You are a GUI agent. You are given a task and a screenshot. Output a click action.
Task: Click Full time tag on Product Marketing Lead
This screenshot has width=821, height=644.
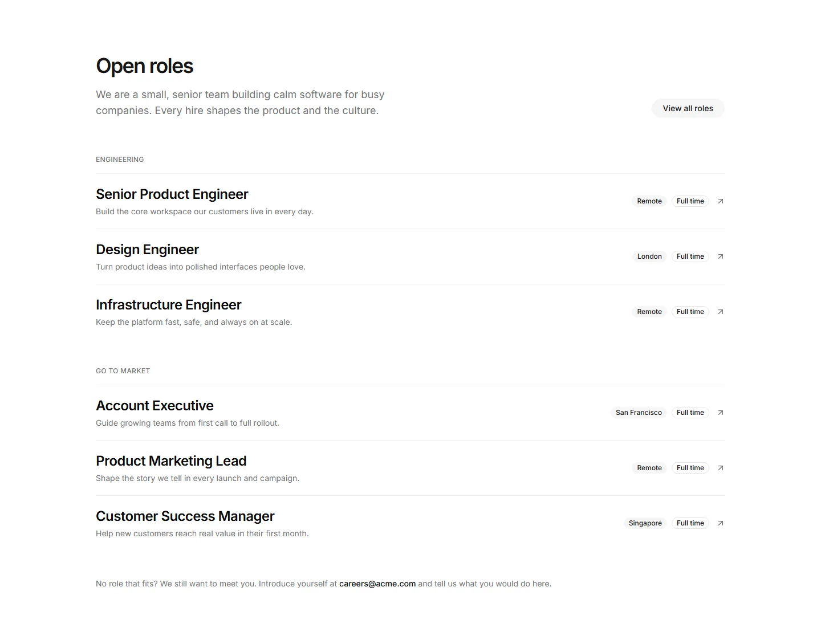(x=690, y=468)
